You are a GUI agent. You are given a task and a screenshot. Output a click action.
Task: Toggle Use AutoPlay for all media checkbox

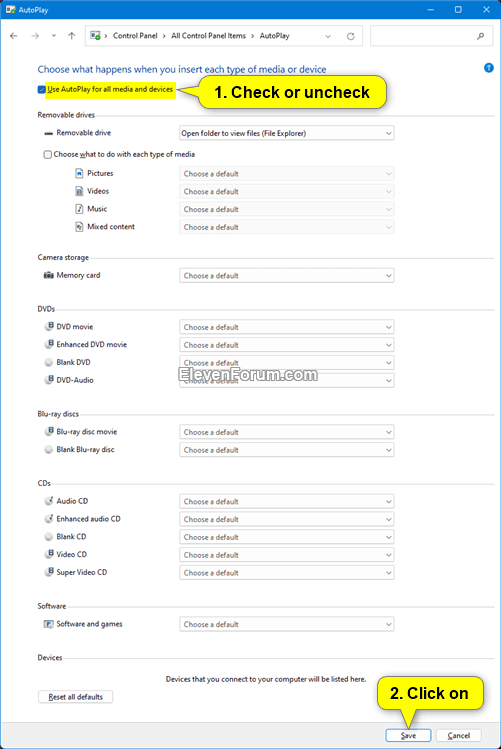point(42,89)
